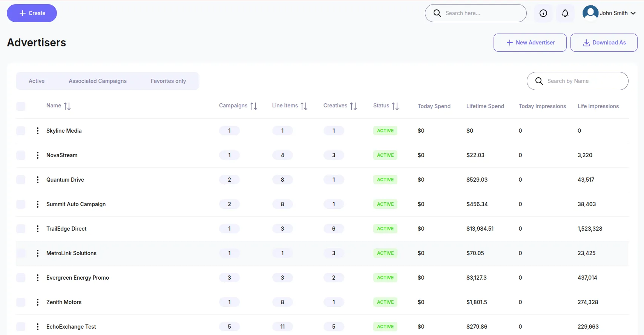Check the Evergreen Energy Promo checkbox
644x335 pixels.
[21, 278]
